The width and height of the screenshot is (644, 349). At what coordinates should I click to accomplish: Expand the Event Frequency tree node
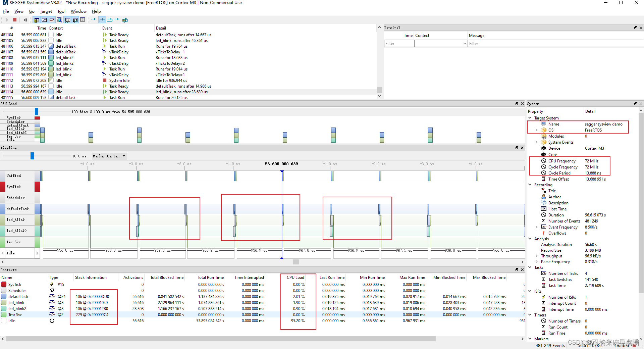point(536,227)
